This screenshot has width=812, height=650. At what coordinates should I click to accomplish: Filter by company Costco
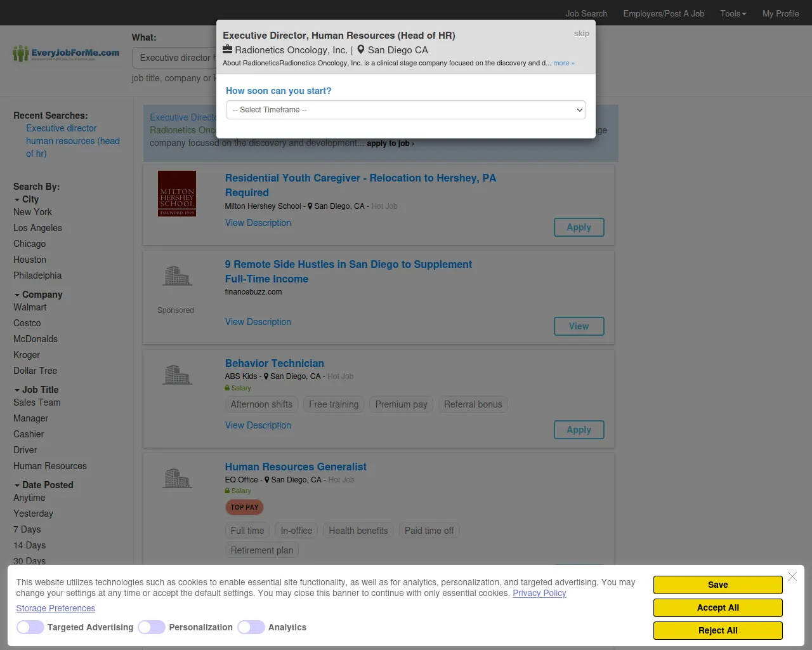(27, 323)
